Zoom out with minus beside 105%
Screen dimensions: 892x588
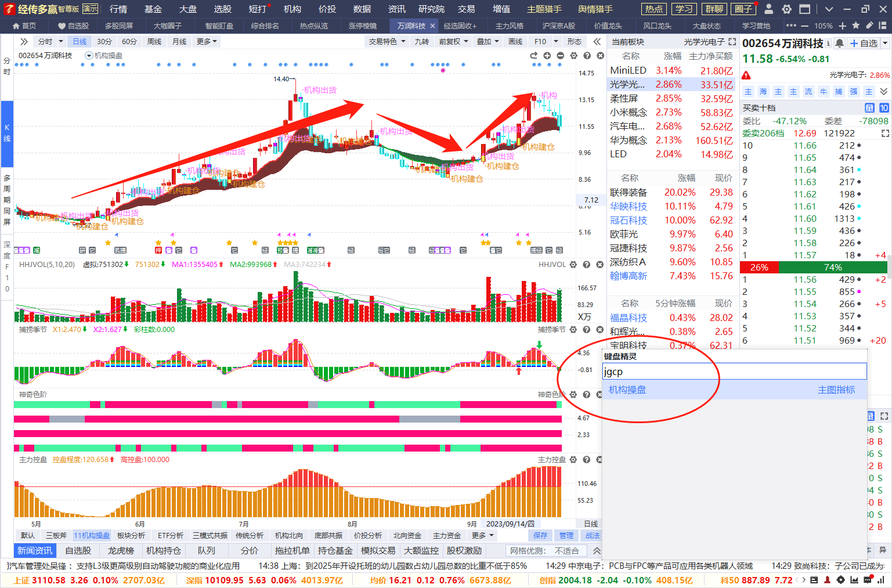tap(804, 26)
